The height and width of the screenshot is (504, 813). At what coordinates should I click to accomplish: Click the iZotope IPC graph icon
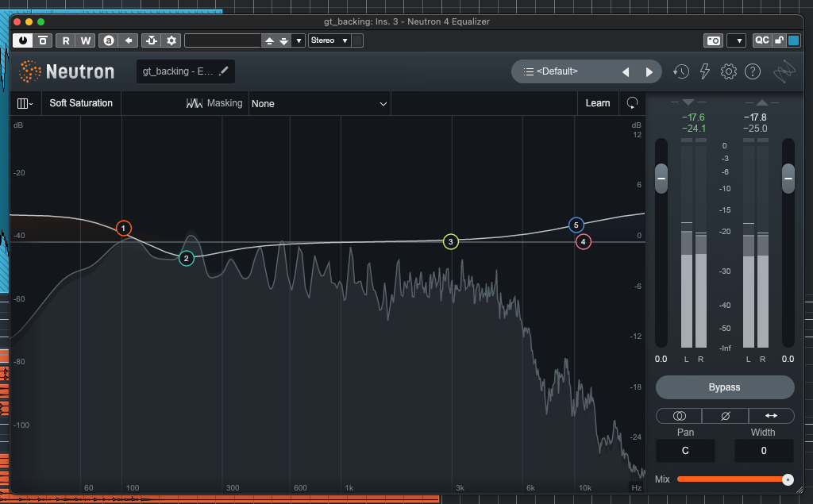pyautogui.click(x=784, y=72)
